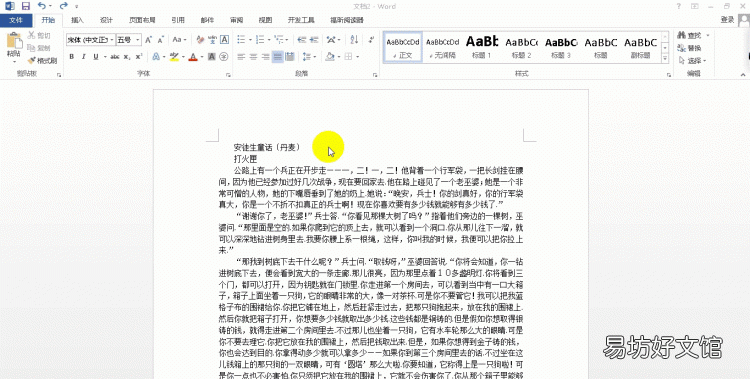Switch to 审阅 Review tab
The image size is (750, 379).
click(236, 20)
